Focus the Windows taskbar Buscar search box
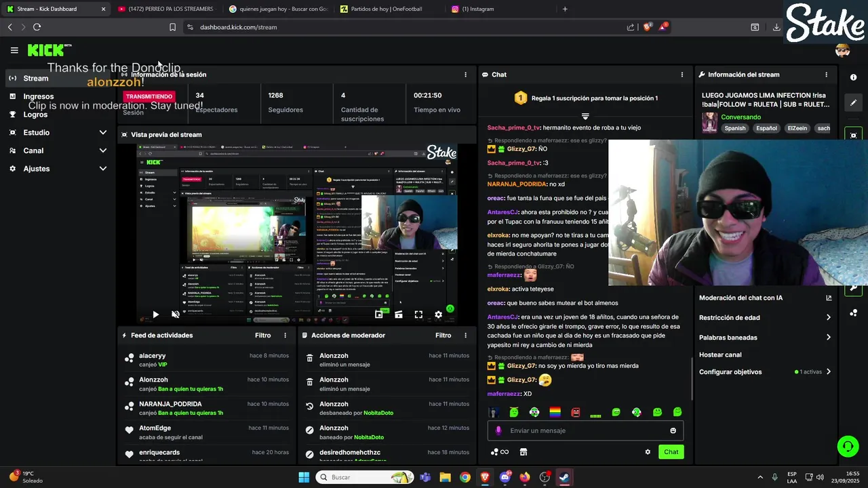868x488 pixels. [x=365, y=477]
